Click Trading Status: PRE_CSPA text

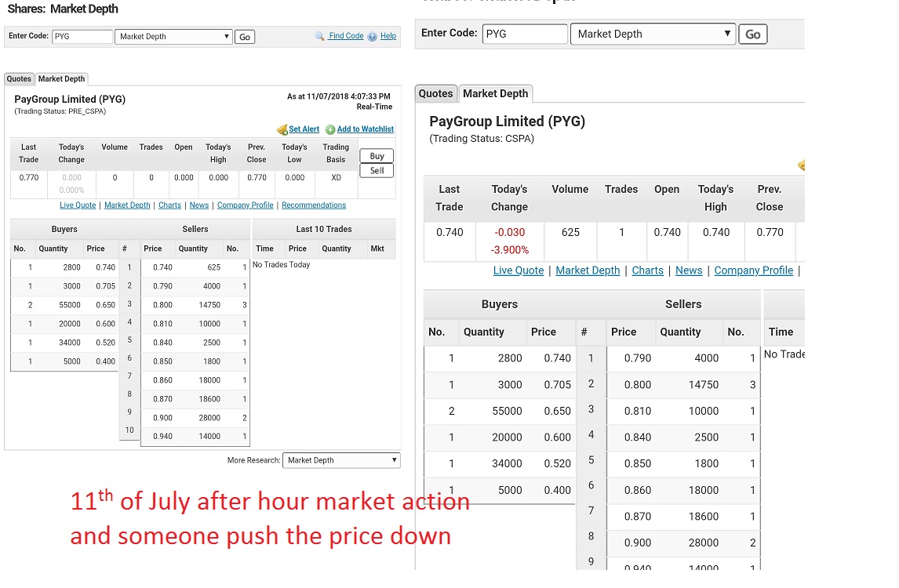pyautogui.click(x=60, y=111)
